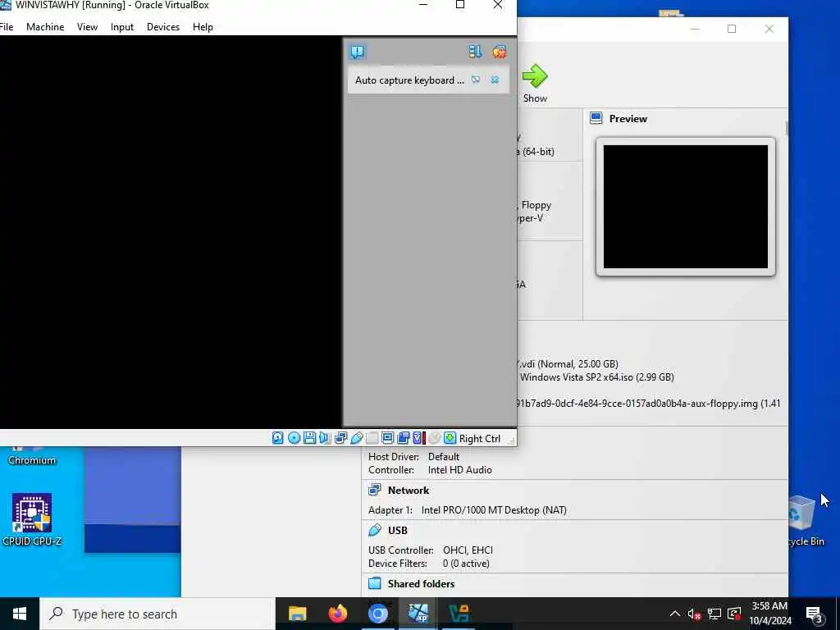Maximize the WINVISTAWHY VM window

460,6
